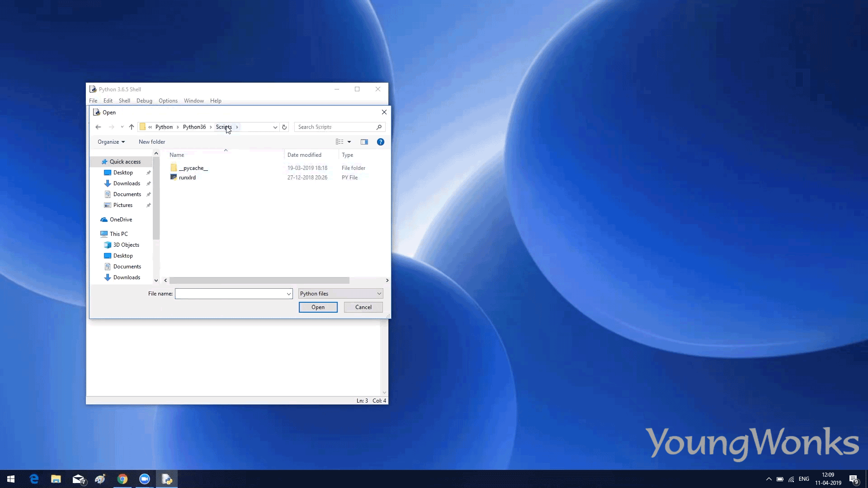
Task: Open Zoom from taskbar
Action: (x=145, y=479)
